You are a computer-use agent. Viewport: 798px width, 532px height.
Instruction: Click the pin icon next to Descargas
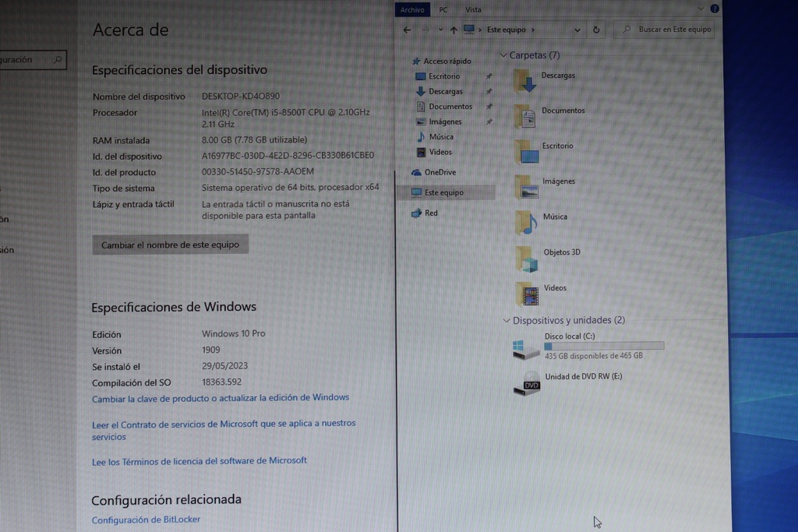(489, 92)
